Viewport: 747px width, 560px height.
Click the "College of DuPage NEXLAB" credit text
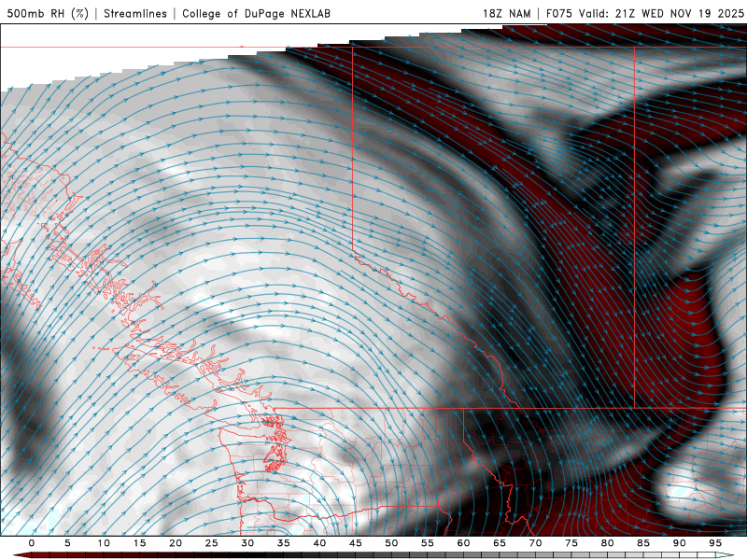256,13
